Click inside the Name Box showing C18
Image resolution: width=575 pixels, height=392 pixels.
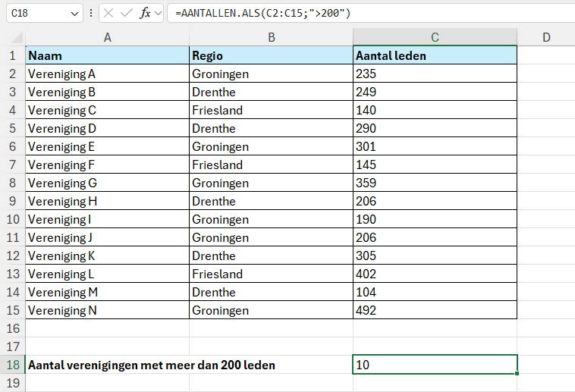[34, 14]
